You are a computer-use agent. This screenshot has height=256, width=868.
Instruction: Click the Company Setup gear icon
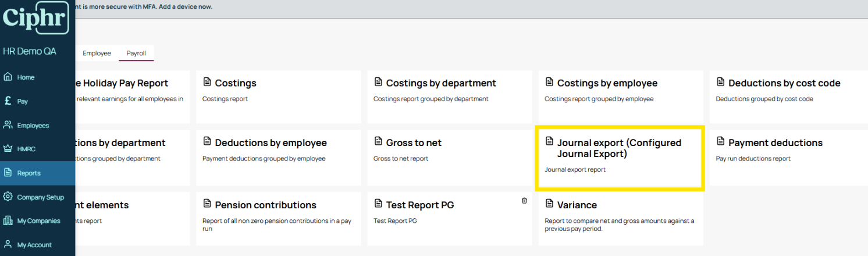pyautogui.click(x=8, y=197)
